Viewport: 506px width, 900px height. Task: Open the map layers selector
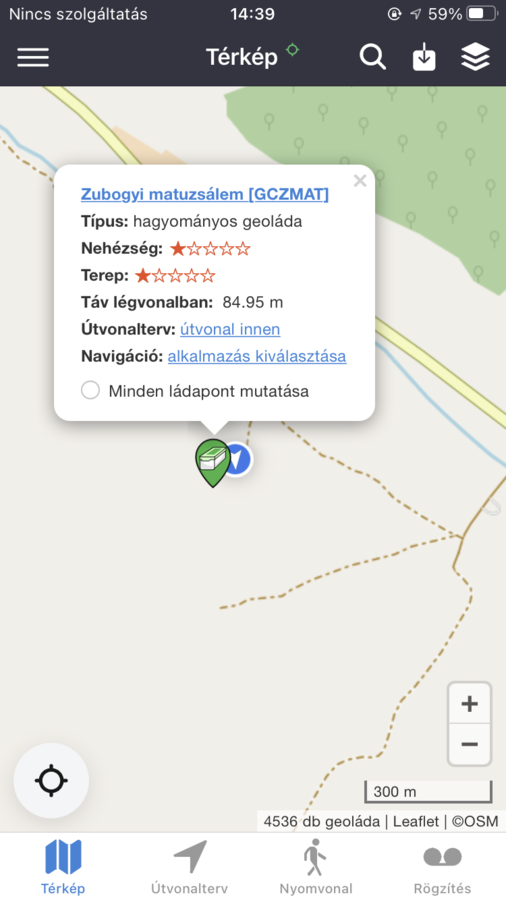point(475,57)
